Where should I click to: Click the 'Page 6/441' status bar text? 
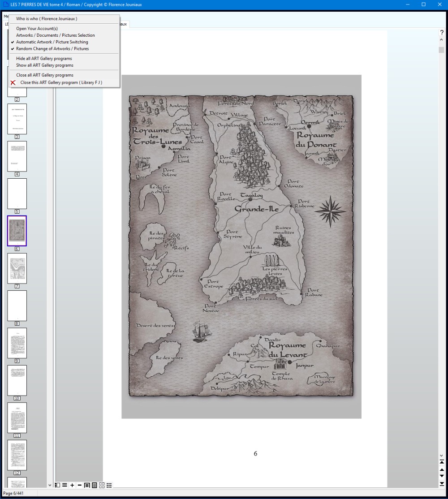click(x=13, y=493)
